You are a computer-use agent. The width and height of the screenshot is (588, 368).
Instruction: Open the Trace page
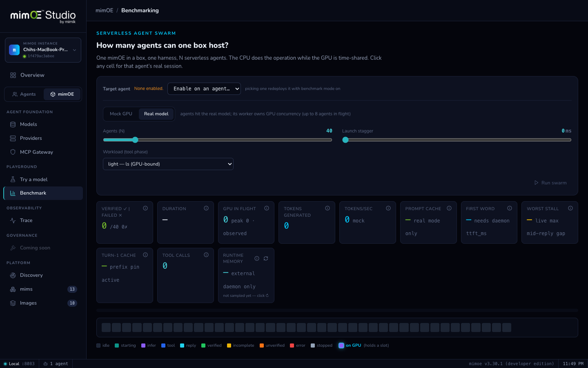43,220
